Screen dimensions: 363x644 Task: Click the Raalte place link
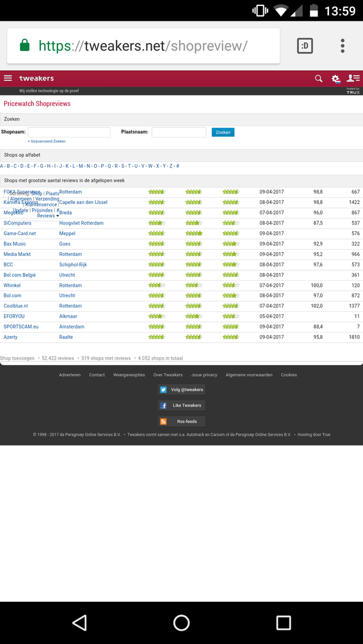click(66, 337)
